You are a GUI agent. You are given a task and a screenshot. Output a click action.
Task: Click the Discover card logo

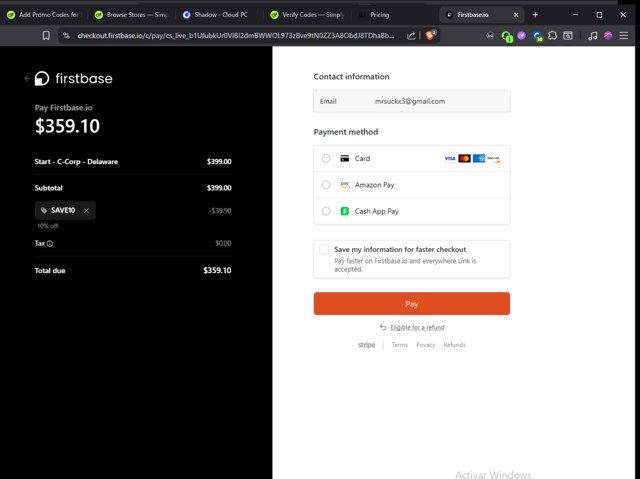[493, 158]
